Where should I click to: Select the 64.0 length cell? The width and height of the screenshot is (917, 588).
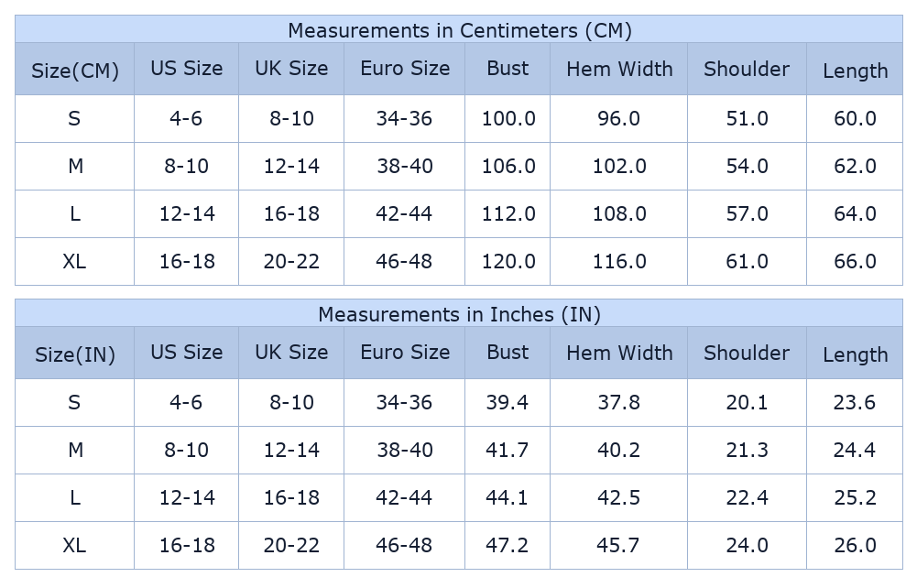855,213
